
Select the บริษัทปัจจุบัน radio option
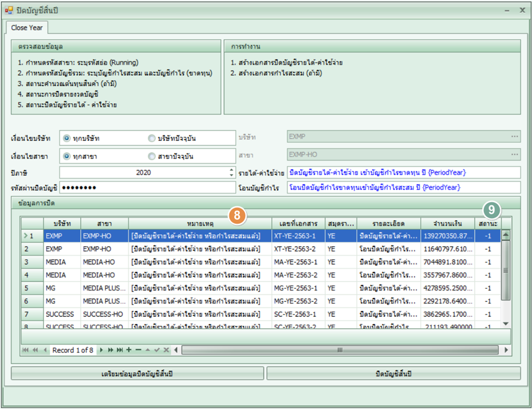click(152, 138)
